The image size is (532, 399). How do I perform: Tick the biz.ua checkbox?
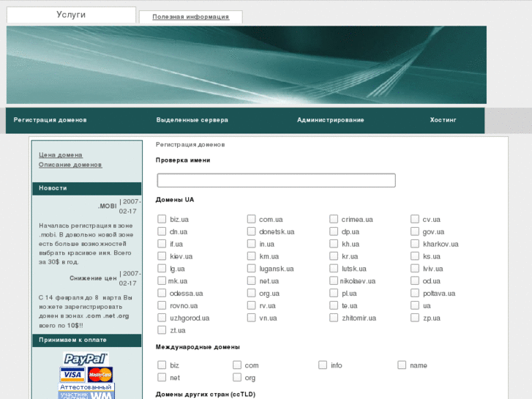pyautogui.click(x=162, y=219)
